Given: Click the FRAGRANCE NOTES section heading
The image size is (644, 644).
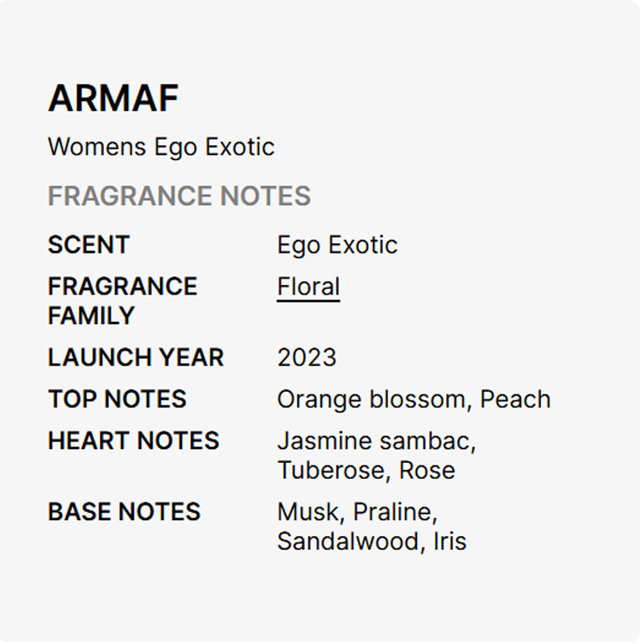Looking at the screenshot, I should (179, 196).
